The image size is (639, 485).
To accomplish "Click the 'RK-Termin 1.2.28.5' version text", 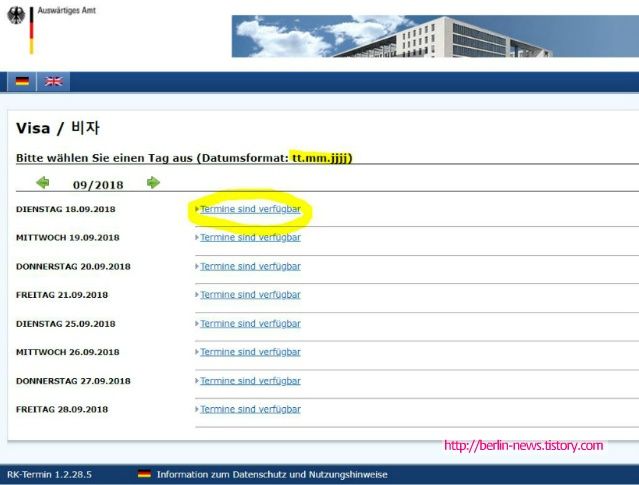I will (x=49, y=475).
